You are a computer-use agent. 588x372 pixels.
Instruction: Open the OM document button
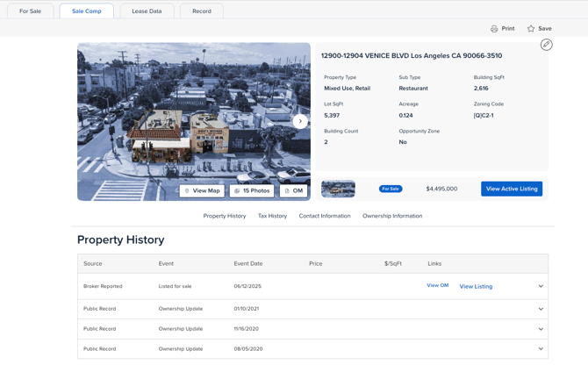tap(293, 190)
